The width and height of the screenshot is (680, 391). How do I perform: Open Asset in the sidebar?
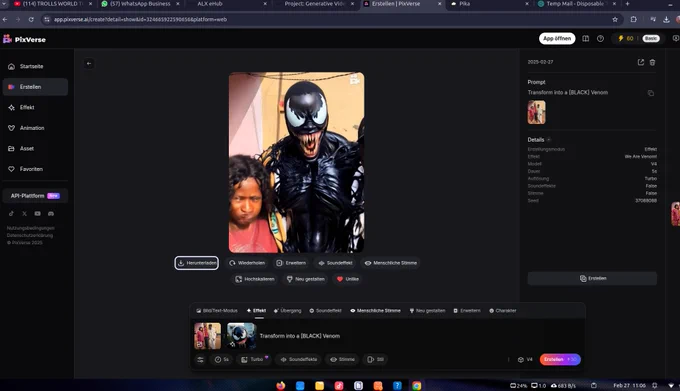tap(35, 148)
